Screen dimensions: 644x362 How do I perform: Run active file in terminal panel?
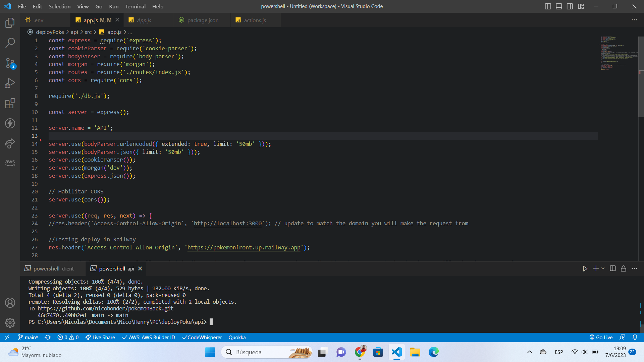point(585,268)
